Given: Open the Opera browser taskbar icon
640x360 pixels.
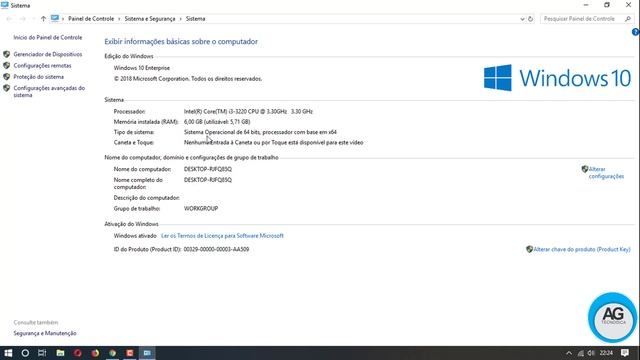Looking at the screenshot, I should point(78,353).
